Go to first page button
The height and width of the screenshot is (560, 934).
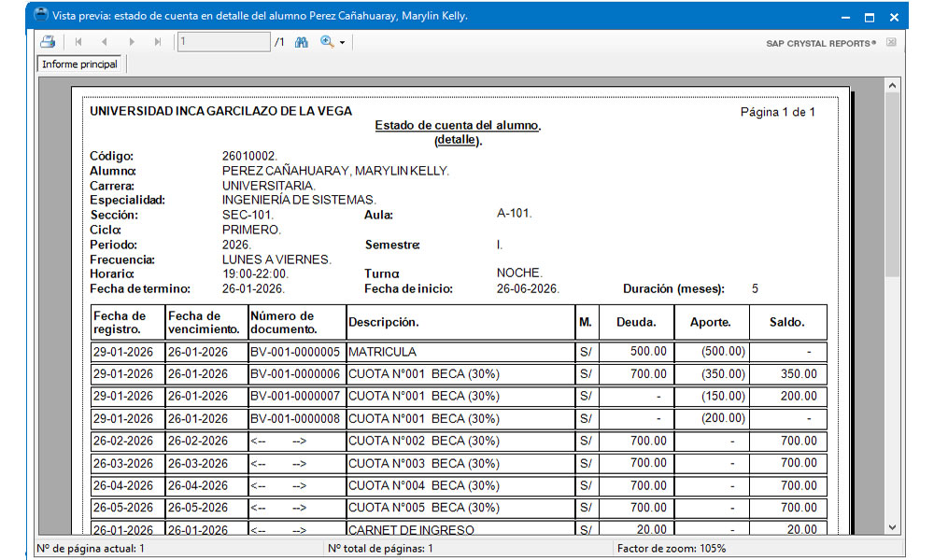(78, 42)
